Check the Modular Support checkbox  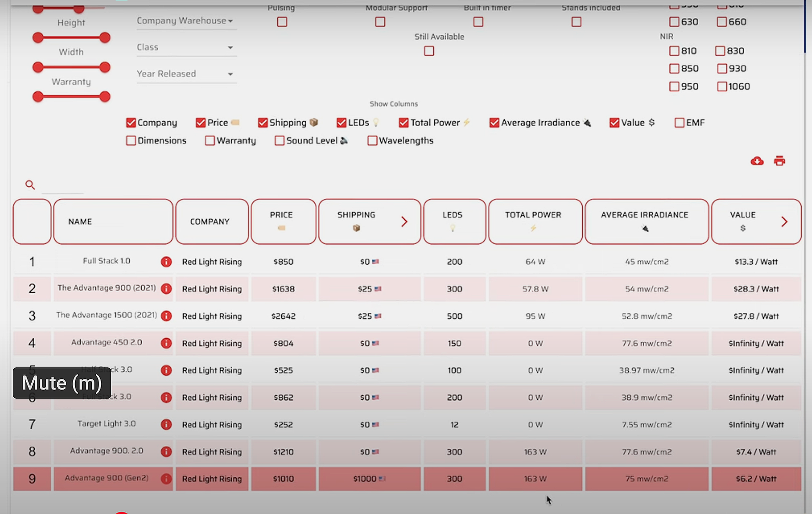[380, 22]
